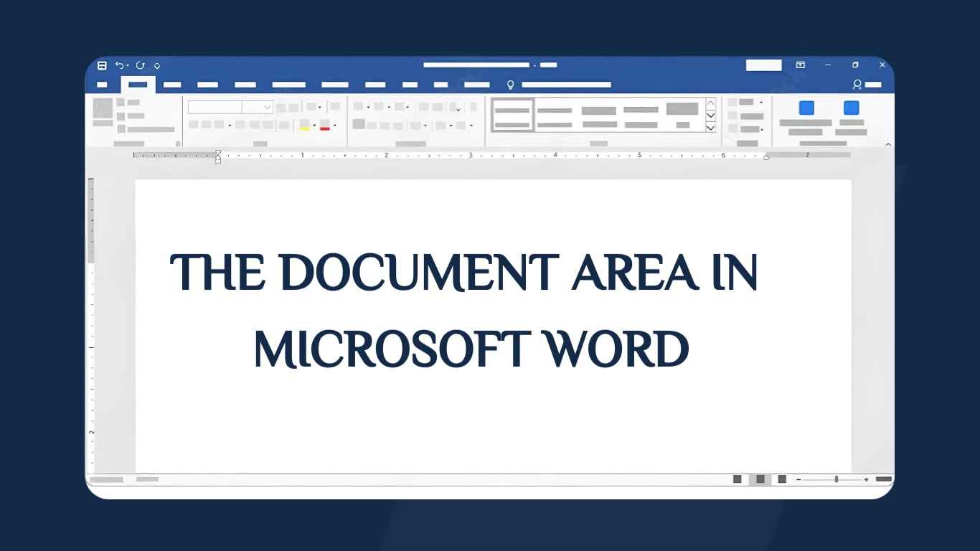Select Web Layout view in status bar
The height and width of the screenshot is (551, 980).
pyautogui.click(x=781, y=479)
